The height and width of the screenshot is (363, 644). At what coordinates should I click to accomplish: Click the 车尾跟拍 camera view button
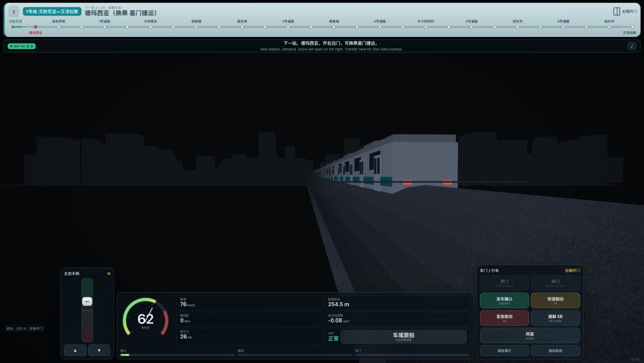403,337
